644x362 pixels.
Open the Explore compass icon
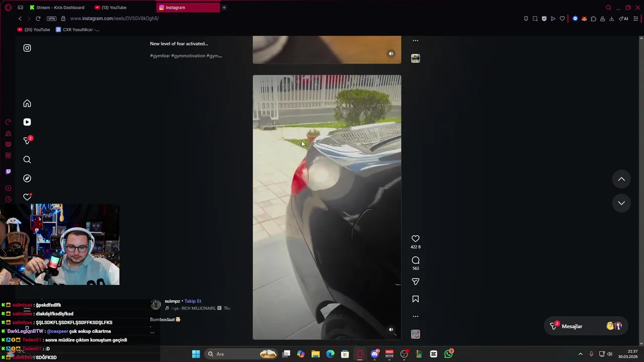[27, 178]
